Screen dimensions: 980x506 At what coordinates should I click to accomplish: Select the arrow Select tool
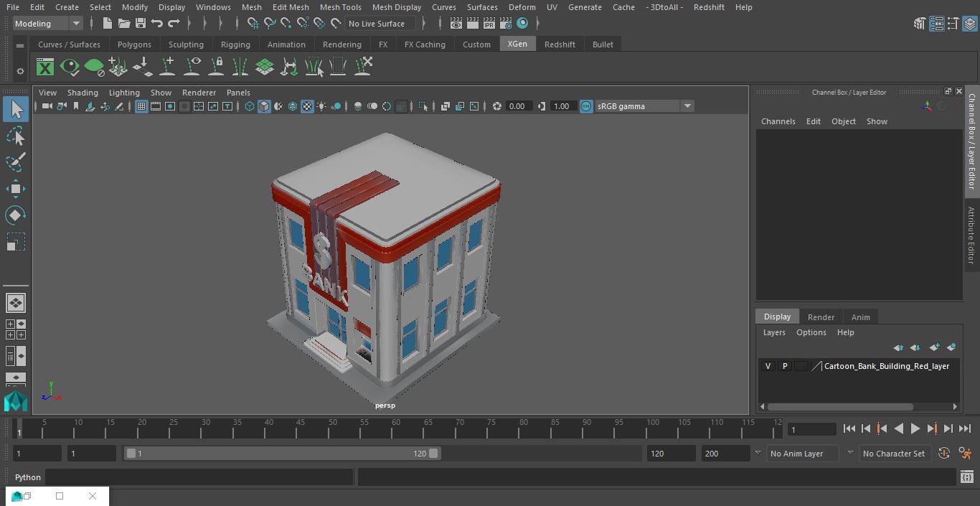[x=15, y=109]
